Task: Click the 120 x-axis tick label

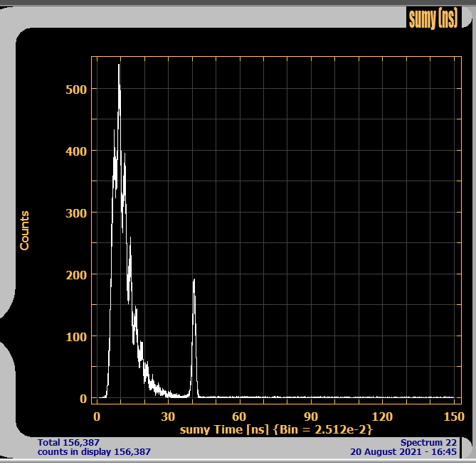Action: tap(382, 417)
